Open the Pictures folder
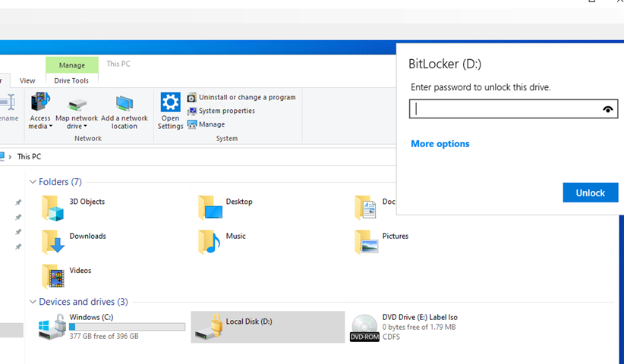Screen dimensions: 624x364 coord(366,241)
